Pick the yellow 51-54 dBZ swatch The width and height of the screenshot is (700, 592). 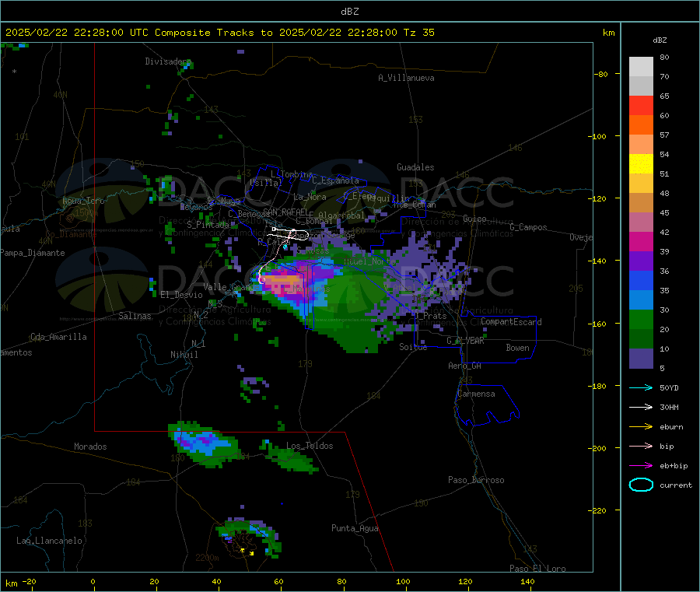click(x=641, y=164)
